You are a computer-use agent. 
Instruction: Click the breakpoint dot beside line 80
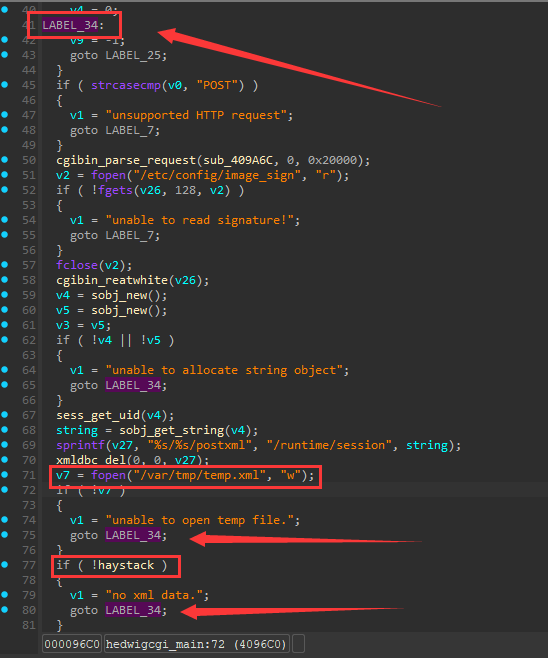pos(5,609)
